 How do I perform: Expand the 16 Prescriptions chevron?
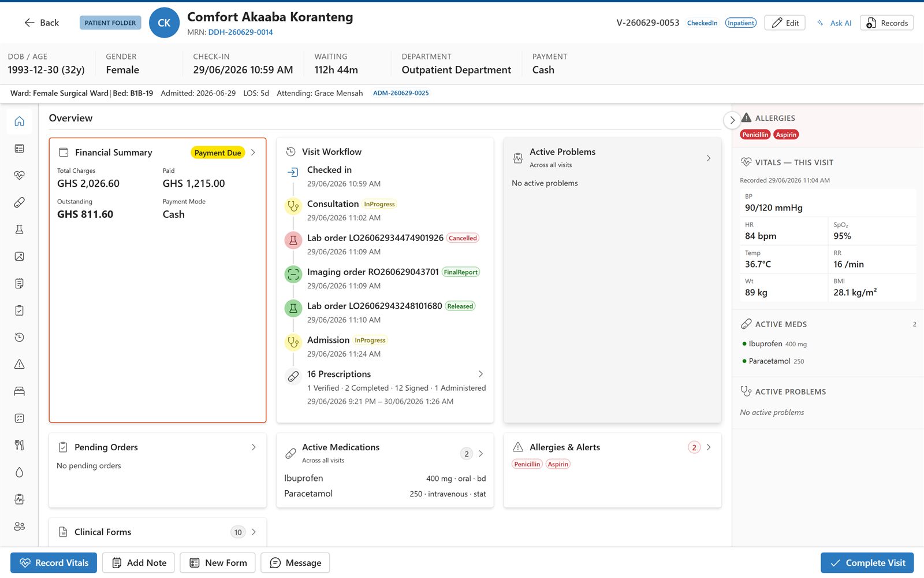tap(480, 374)
